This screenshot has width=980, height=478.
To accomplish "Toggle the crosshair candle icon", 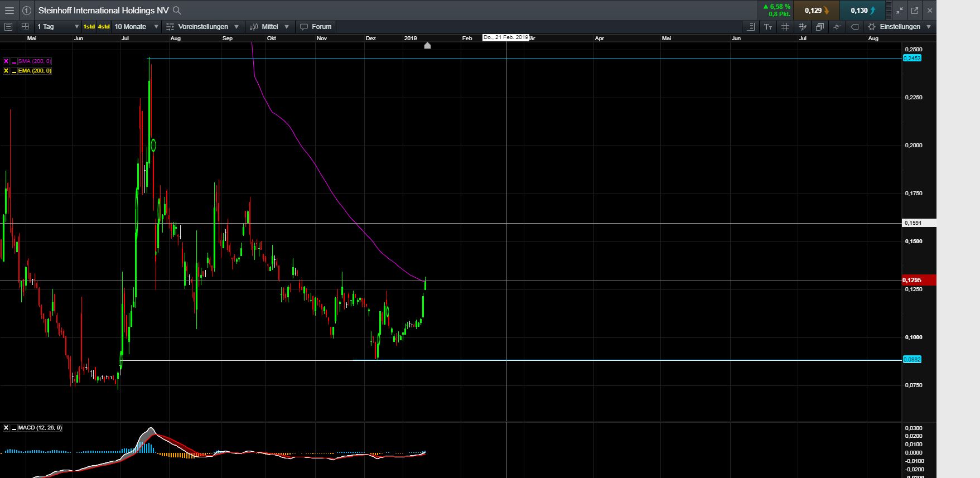I will 837,27.
